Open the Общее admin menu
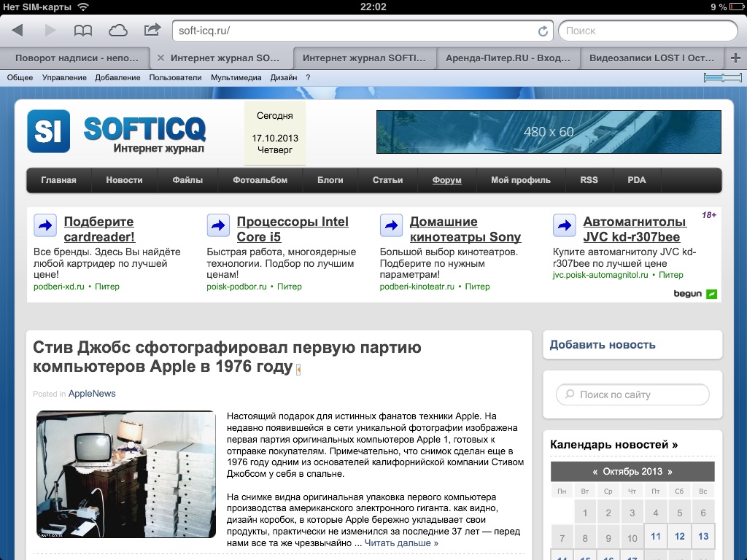 pos(20,77)
